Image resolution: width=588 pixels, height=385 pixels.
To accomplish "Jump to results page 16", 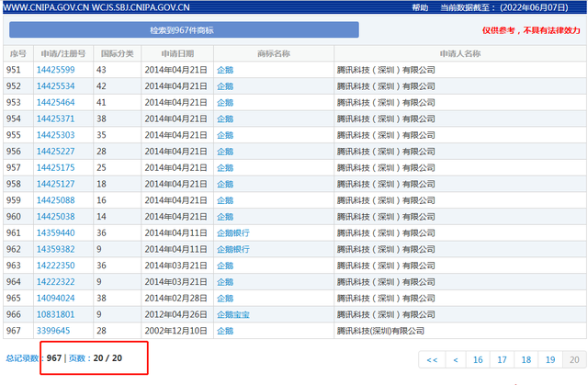I will (478, 360).
